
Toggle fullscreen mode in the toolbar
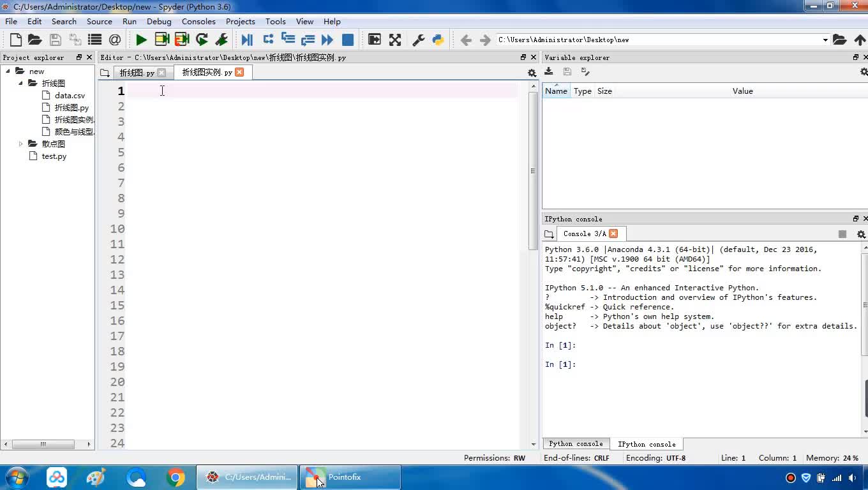click(395, 40)
